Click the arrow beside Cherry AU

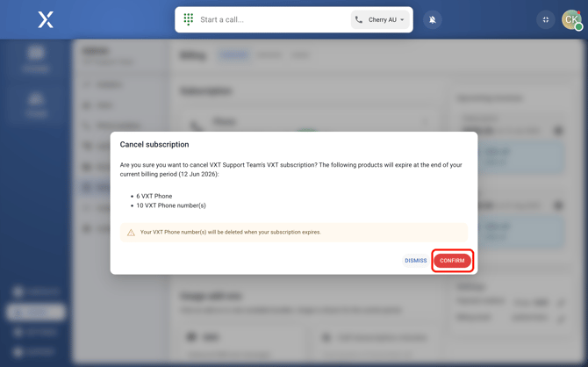pyautogui.click(x=403, y=19)
